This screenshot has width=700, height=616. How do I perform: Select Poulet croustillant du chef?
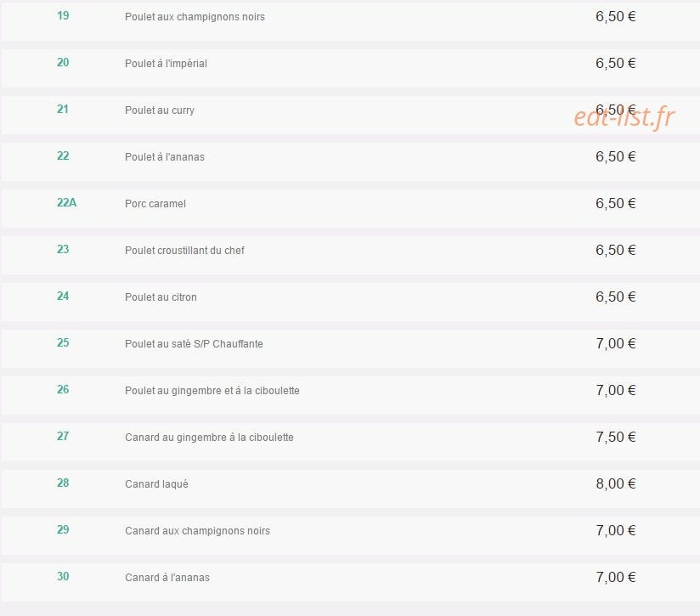click(184, 251)
